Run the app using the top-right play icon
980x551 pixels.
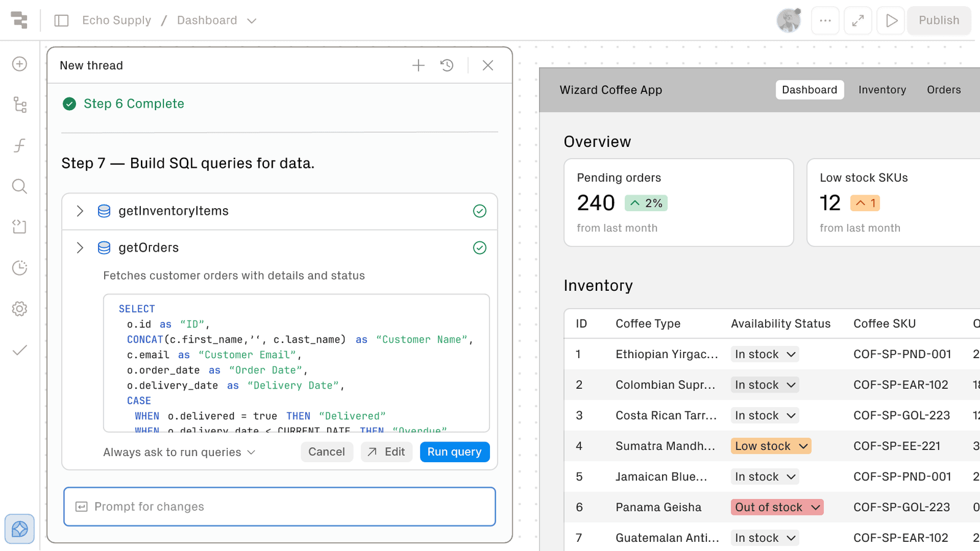[x=891, y=21]
